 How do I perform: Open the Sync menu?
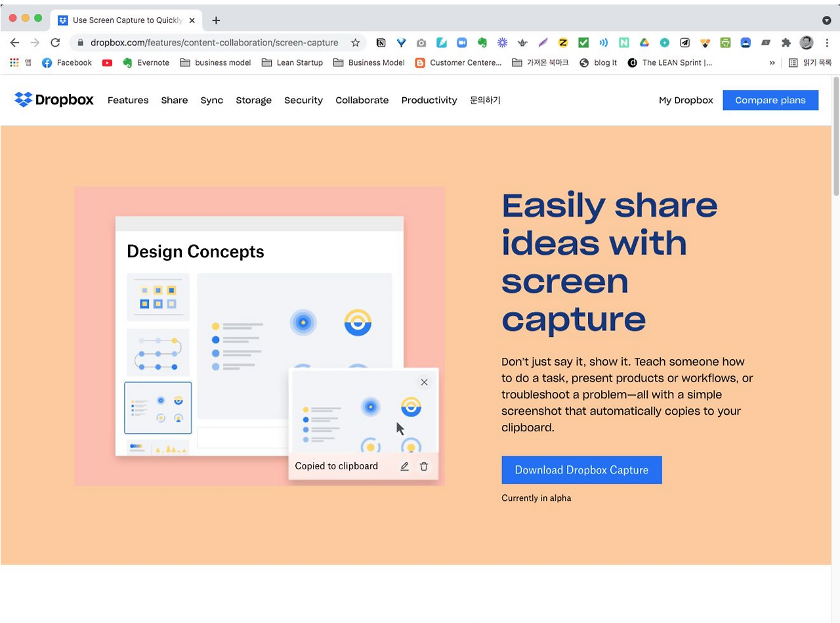point(212,100)
